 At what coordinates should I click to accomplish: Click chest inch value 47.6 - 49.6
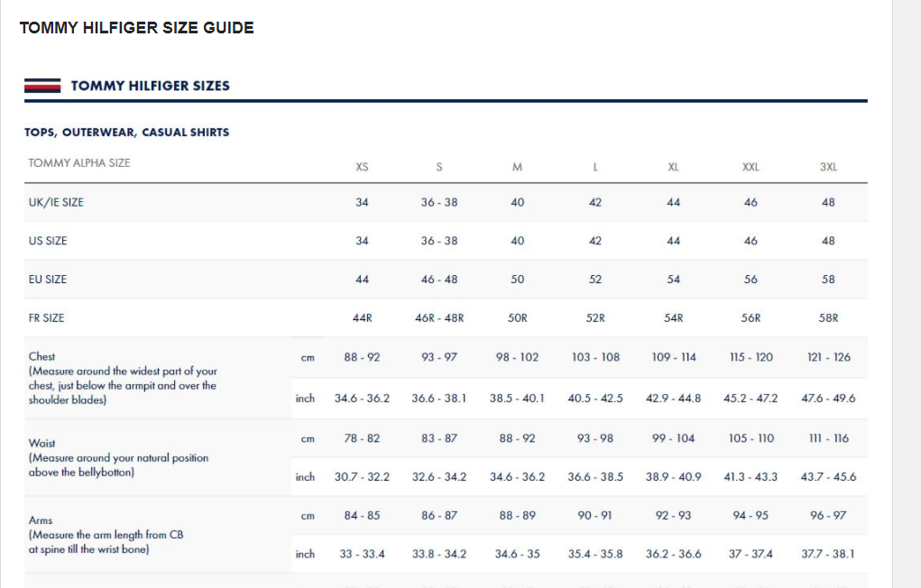828,399
